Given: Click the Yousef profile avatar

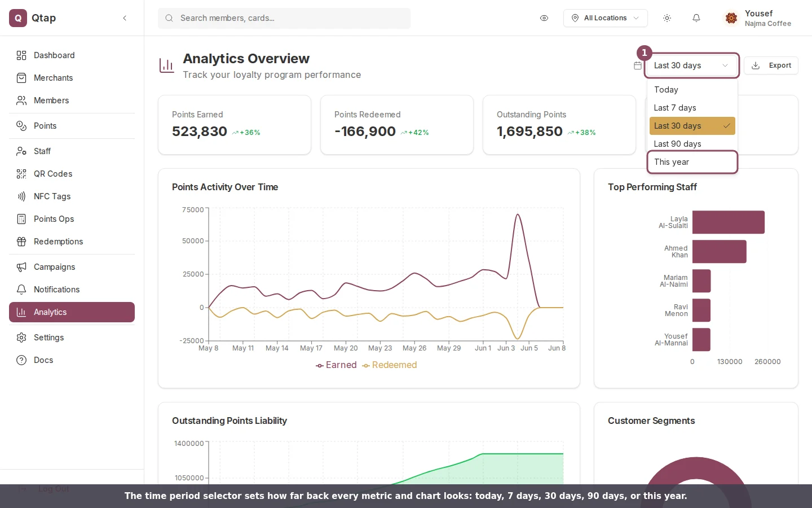Looking at the screenshot, I should (x=731, y=18).
